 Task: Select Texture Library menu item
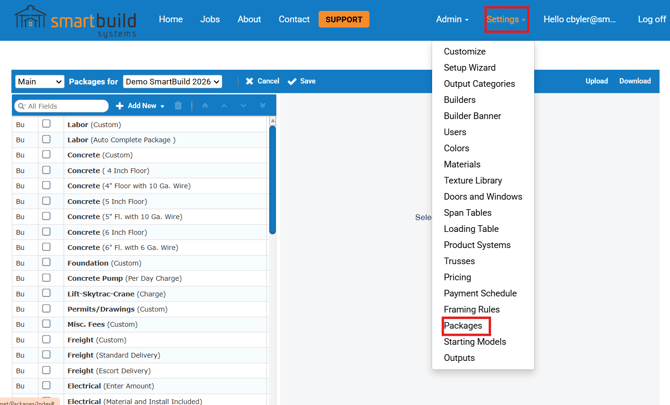tap(473, 180)
